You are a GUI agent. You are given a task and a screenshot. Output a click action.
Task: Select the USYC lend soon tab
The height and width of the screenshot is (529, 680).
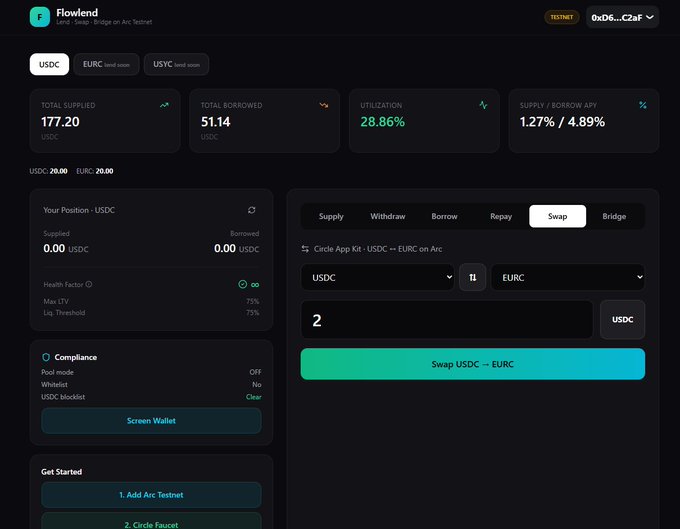click(177, 65)
